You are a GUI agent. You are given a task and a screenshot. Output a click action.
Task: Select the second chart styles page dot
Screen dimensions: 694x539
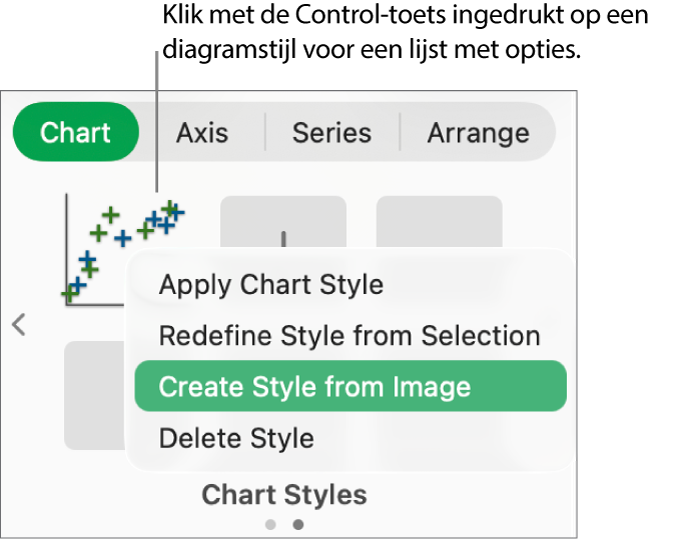pos(298,524)
